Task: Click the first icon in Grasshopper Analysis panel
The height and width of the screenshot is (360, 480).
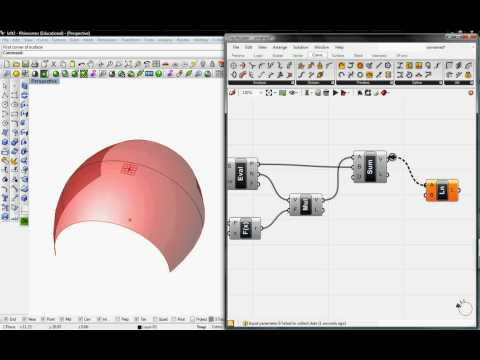Action: pyautogui.click(x=301, y=66)
